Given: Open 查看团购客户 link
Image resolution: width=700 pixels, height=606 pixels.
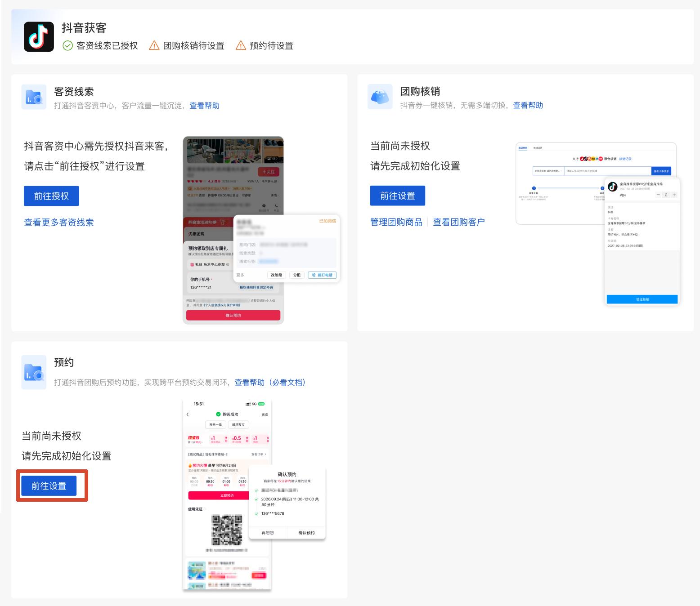Looking at the screenshot, I should click(x=459, y=222).
